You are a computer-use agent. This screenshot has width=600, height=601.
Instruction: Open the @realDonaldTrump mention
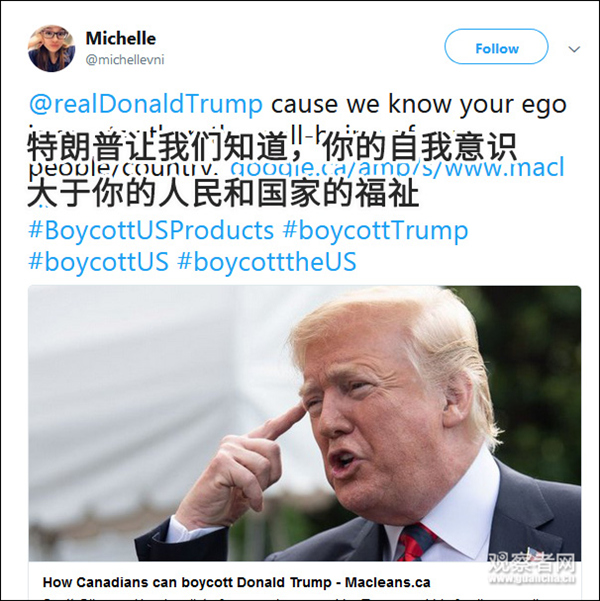pyautogui.click(x=146, y=104)
